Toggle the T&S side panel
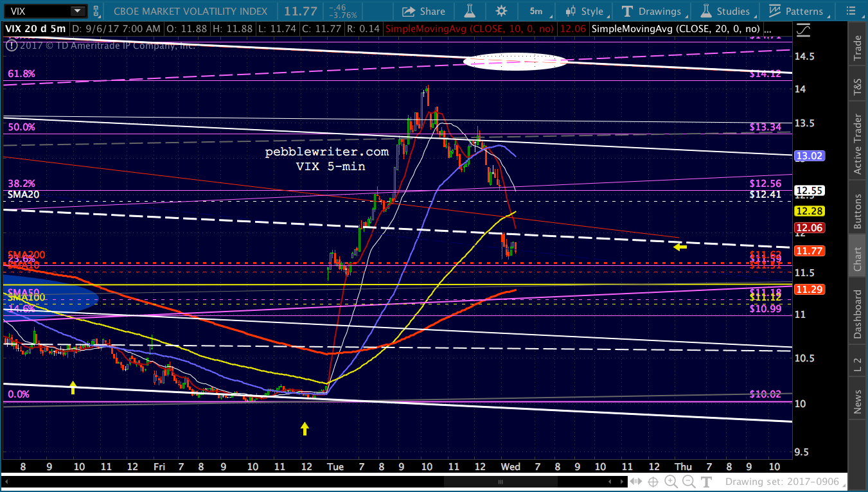This screenshot has height=492, width=868. pyautogui.click(x=857, y=85)
